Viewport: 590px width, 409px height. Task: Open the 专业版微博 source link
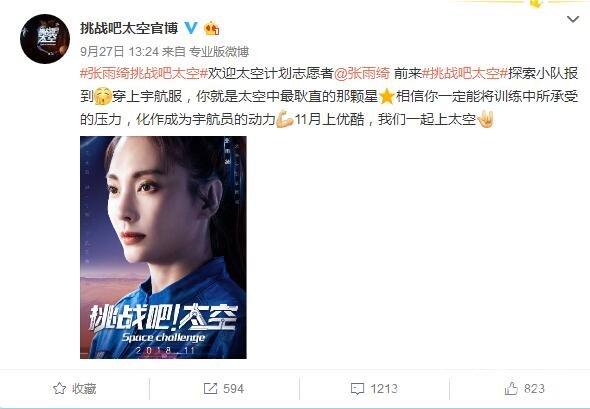pos(219,52)
